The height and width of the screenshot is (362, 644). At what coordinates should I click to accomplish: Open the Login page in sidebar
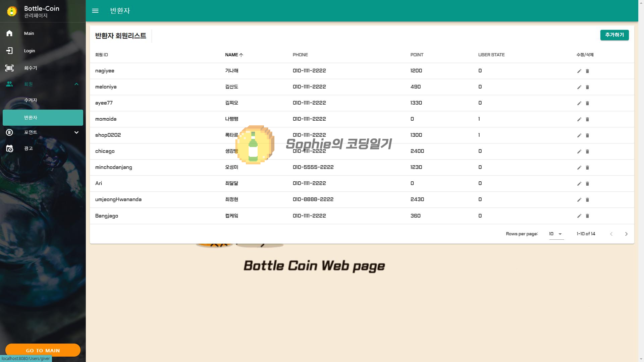click(x=30, y=51)
